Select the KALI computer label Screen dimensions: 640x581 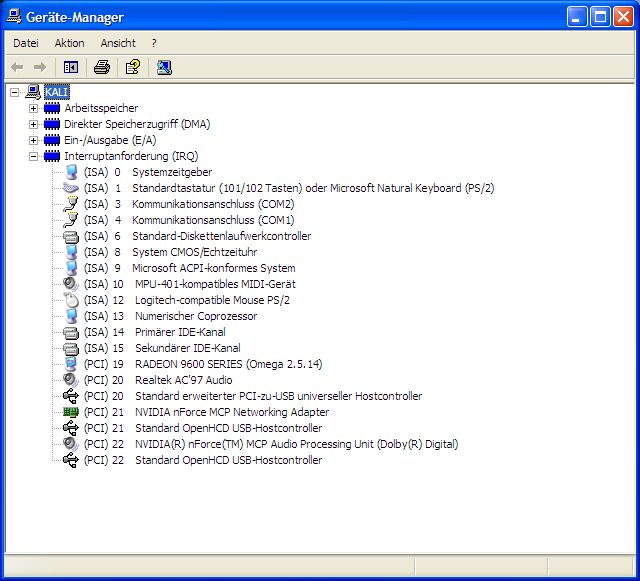click(x=56, y=92)
